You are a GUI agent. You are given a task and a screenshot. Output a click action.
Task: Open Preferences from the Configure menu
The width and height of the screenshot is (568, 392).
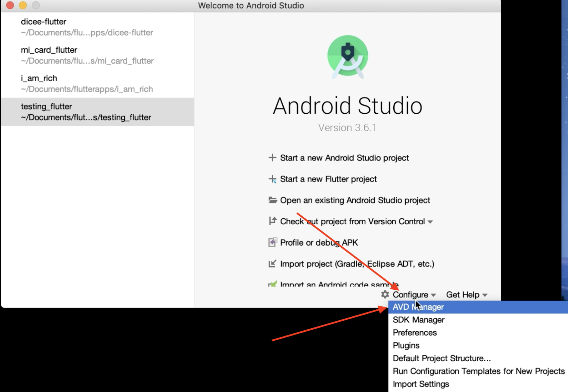point(415,332)
